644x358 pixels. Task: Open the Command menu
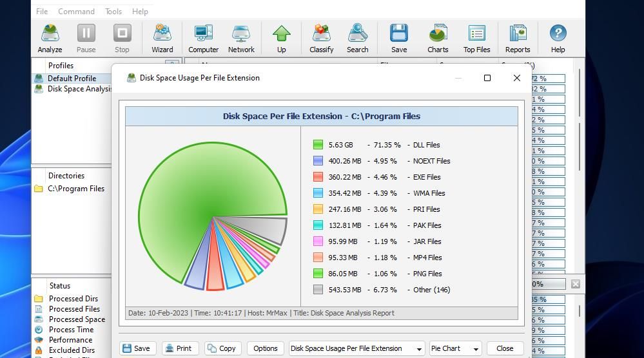pyautogui.click(x=77, y=12)
